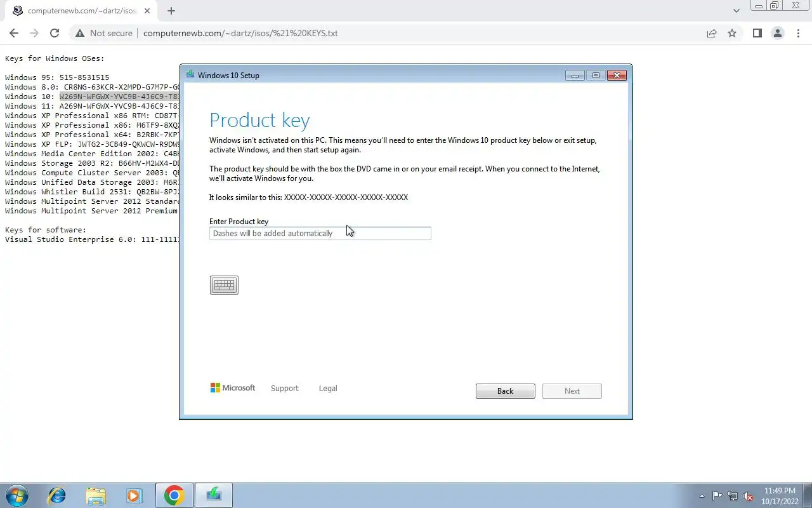812x508 pixels.
Task: Minimize the Windows 10 Setup window
Action: (575, 76)
